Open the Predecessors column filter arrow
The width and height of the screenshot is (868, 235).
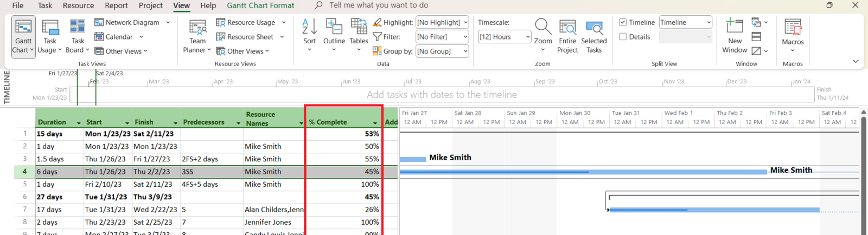click(238, 123)
